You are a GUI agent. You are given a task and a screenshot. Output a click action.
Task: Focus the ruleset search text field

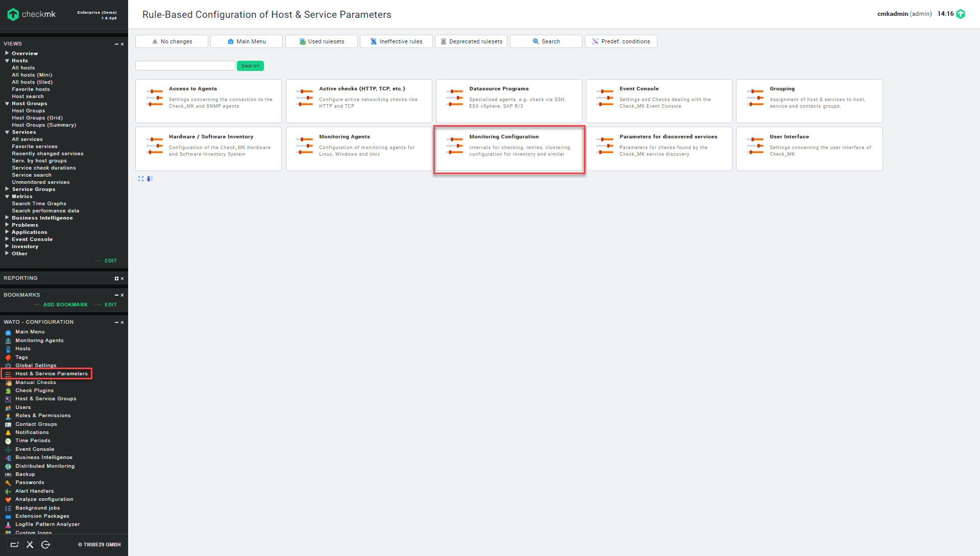pyautogui.click(x=185, y=66)
